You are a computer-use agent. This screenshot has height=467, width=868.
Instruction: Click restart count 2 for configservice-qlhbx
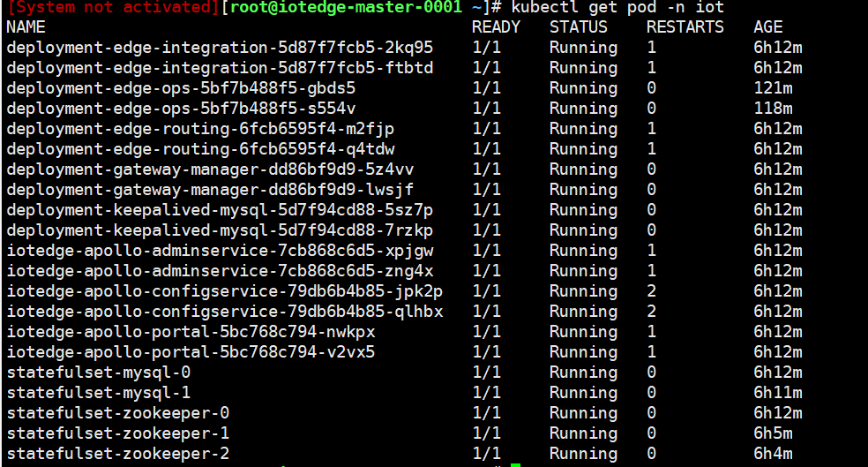pos(652,312)
